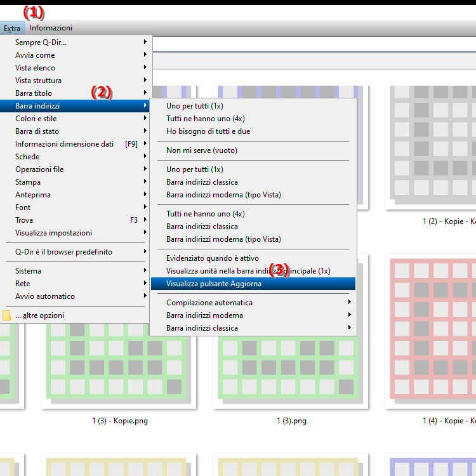Click the file name starting 1 (2) - Kopie

coord(449,221)
